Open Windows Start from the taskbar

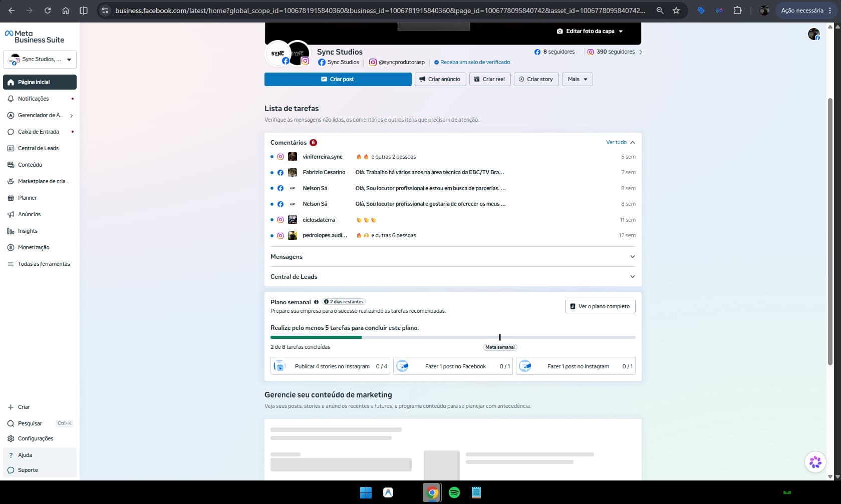click(x=366, y=492)
